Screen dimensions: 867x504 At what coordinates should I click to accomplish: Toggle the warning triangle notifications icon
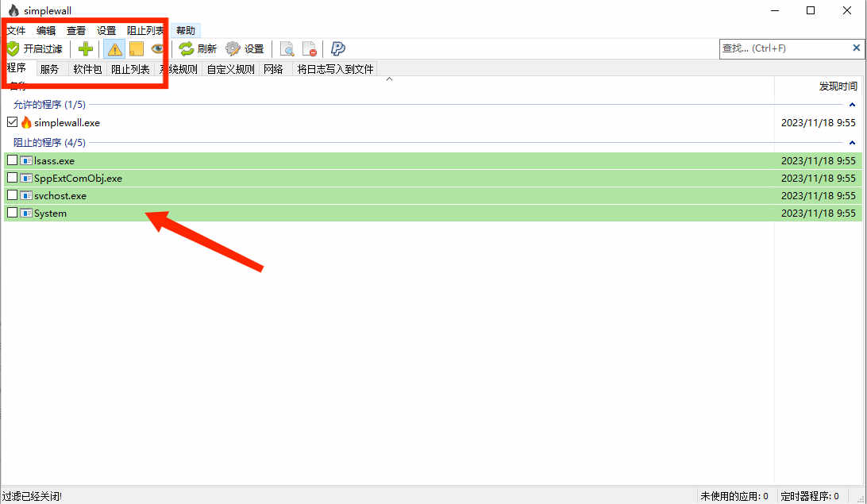click(x=114, y=48)
